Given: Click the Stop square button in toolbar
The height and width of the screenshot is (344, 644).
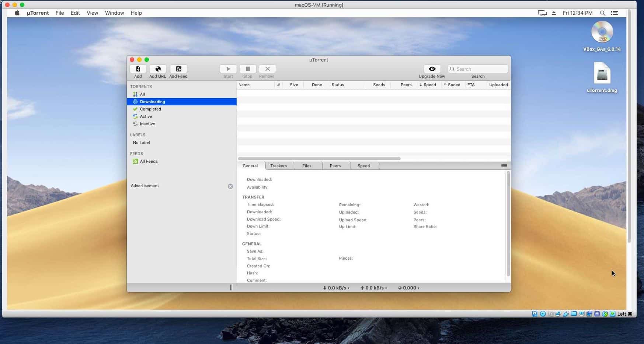Looking at the screenshot, I should [x=248, y=69].
